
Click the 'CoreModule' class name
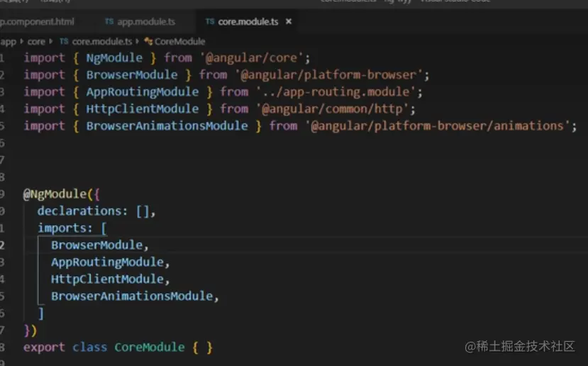149,347
